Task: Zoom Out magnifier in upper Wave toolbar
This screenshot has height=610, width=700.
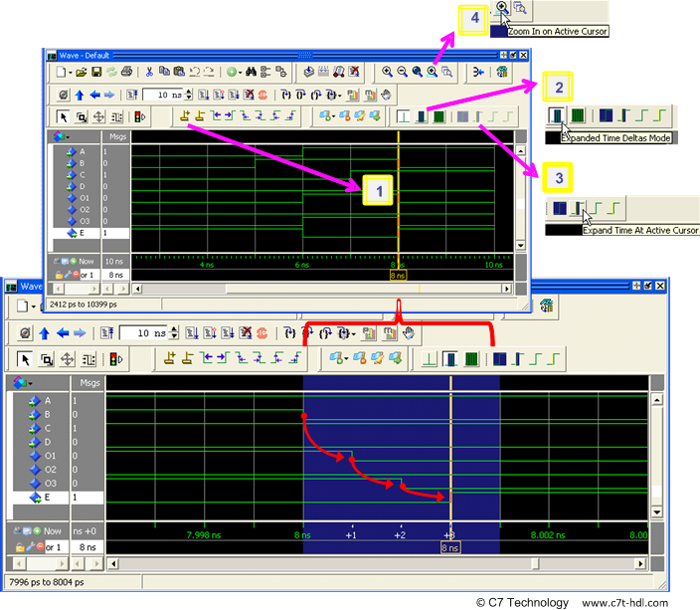Action: [x=403, y=72]
